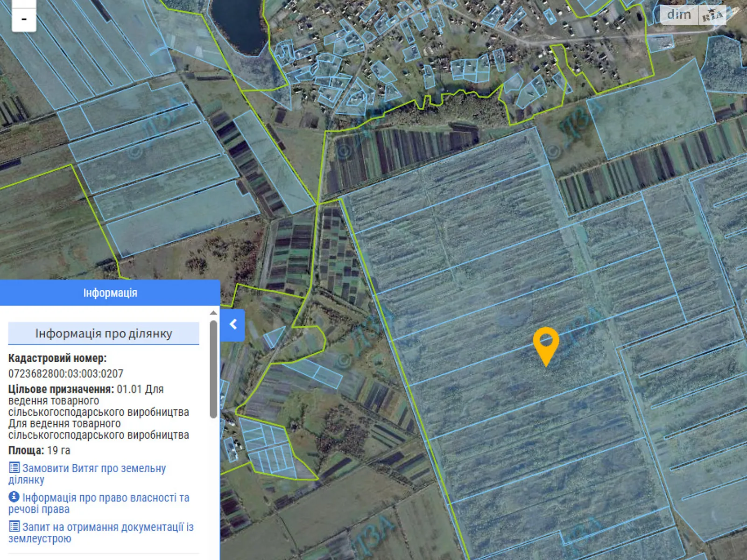Open Запит на отримання документації із землеустрою
Image resolution: width=747 pixels, height=560 pixels.
click(107, 527)
